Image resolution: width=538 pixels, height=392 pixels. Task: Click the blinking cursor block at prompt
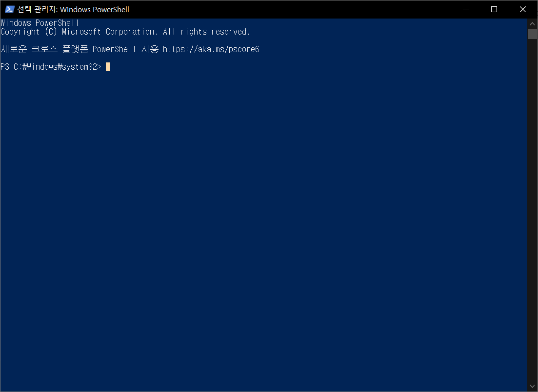coord(108,67)
